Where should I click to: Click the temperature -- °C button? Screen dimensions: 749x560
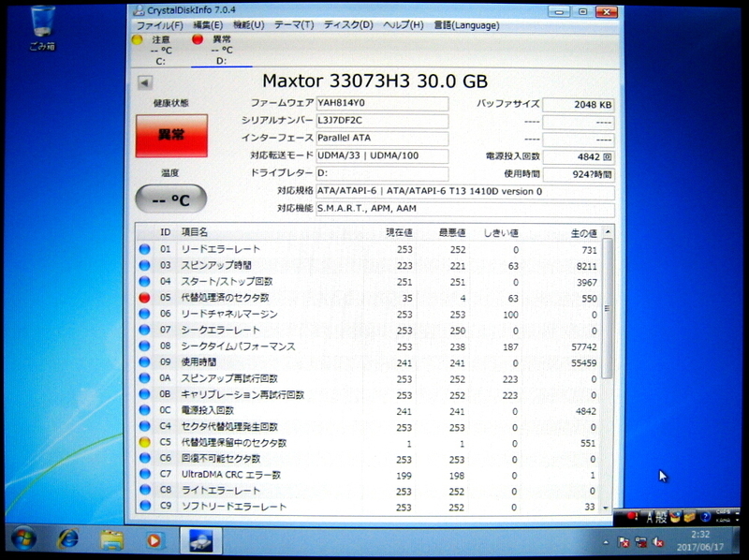(171, 199)
